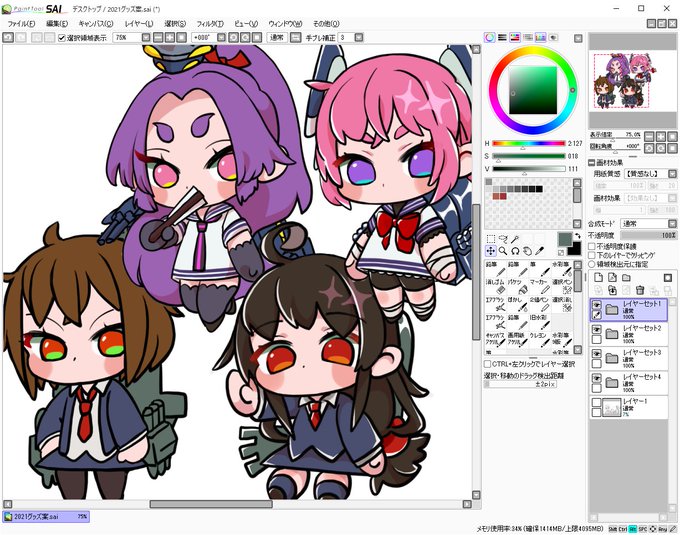Click the saturation S slider bar
This screenshot has height=535, width=680.
coord(529,156)
